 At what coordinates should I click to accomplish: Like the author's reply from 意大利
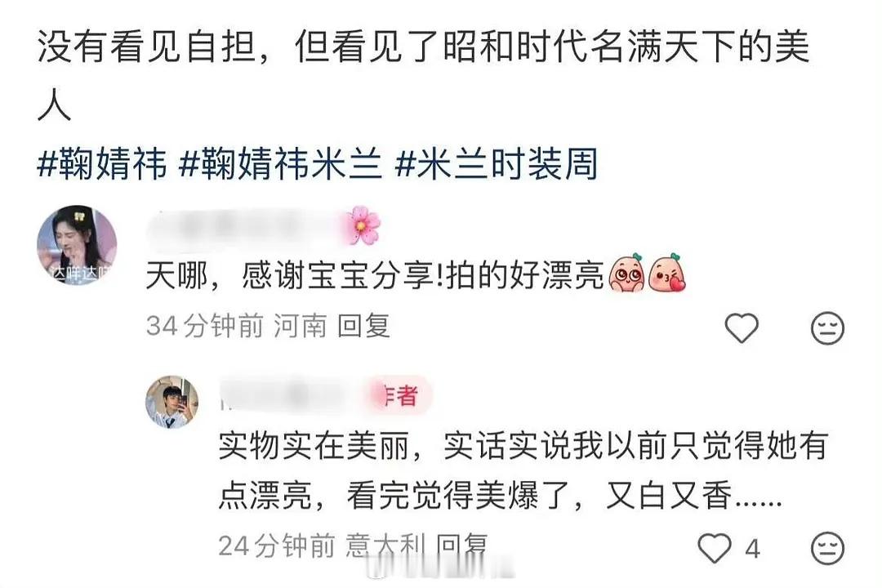point(715,547)
